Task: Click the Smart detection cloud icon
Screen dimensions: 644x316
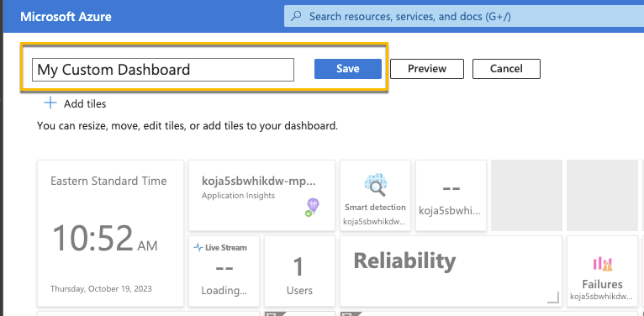Action: point(375,185)
